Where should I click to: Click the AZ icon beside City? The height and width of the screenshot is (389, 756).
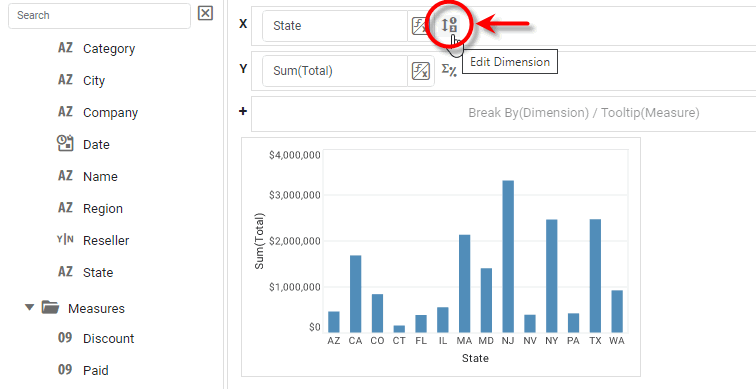pos(65,80)
